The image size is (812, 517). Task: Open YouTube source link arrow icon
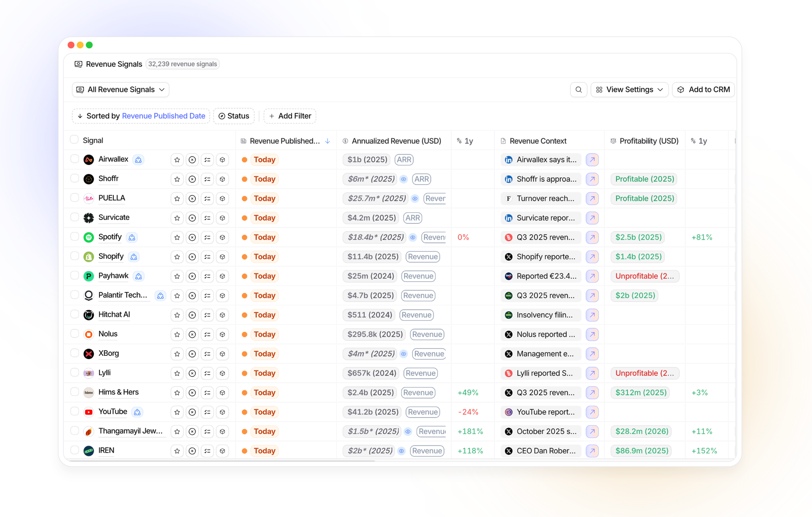pyautogui.click(x=592, y=412)
